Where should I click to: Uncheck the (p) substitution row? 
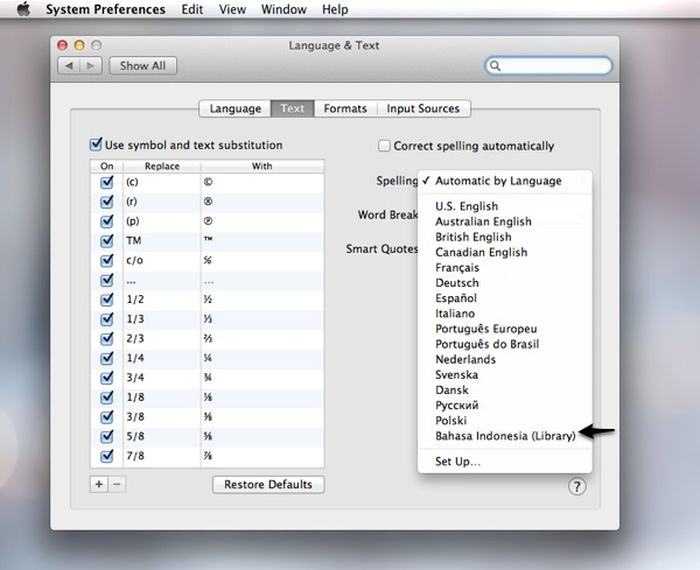coord(107,221)
